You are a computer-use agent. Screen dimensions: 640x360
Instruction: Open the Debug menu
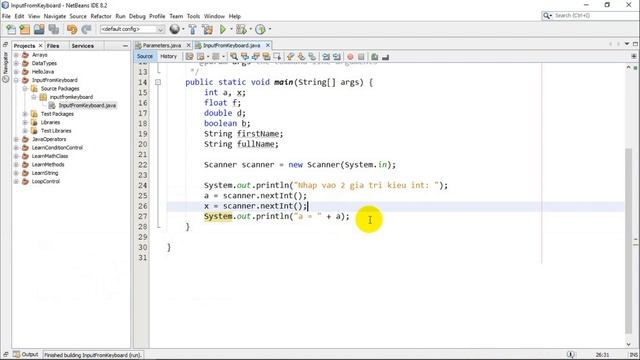pyautogui.click(x=137, y=16)
